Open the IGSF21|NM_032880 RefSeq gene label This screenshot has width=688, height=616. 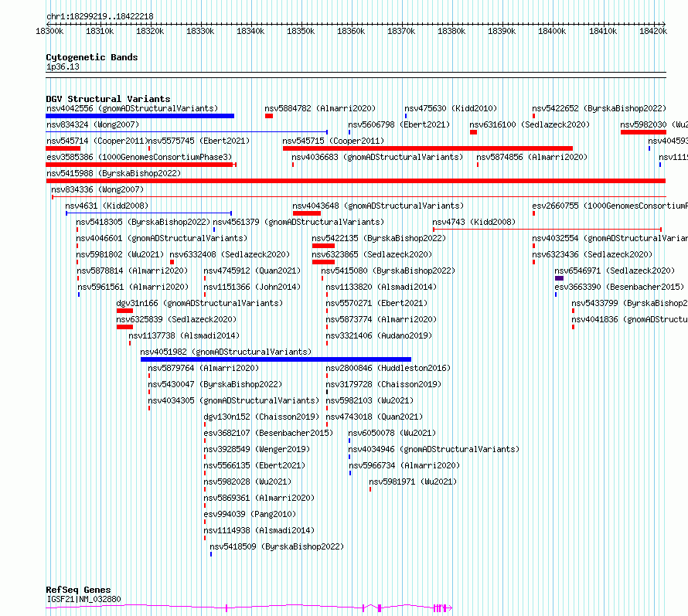pos(83,599)
